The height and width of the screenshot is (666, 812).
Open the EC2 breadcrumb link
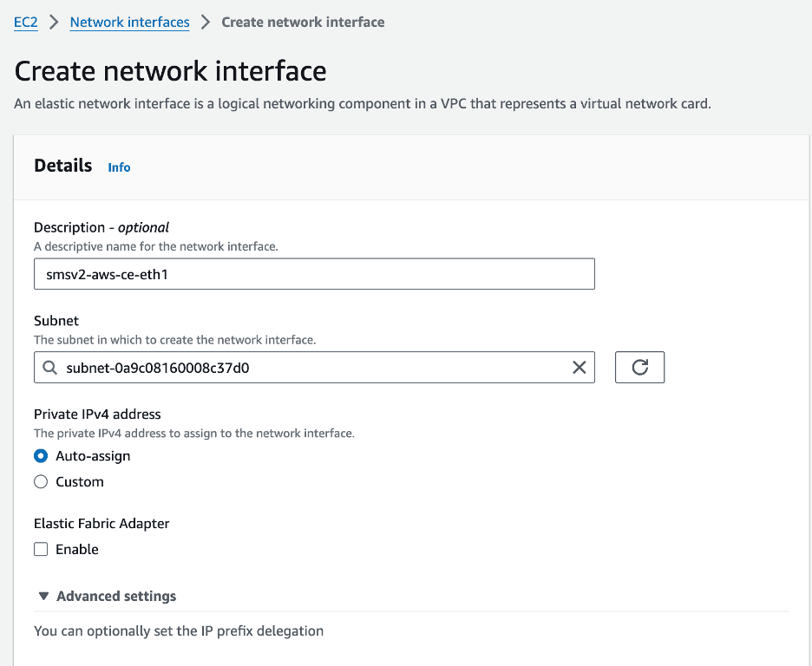pyautogui.click(x=24, y=23)
